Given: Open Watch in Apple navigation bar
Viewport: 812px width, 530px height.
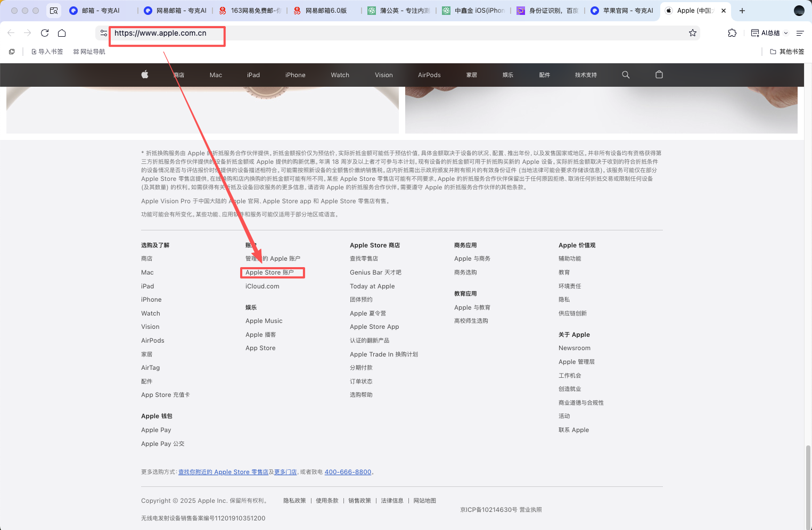Looking at the screenshot, I should coord(340,75).
